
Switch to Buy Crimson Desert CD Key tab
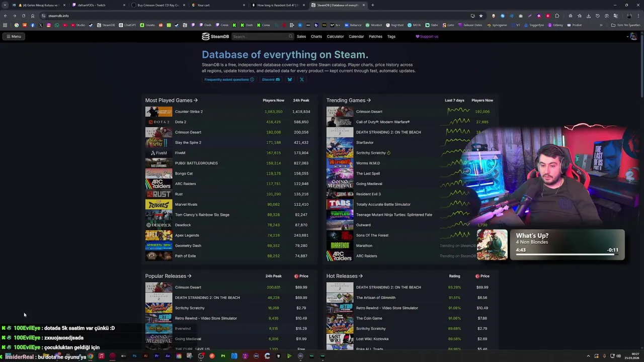158,5
